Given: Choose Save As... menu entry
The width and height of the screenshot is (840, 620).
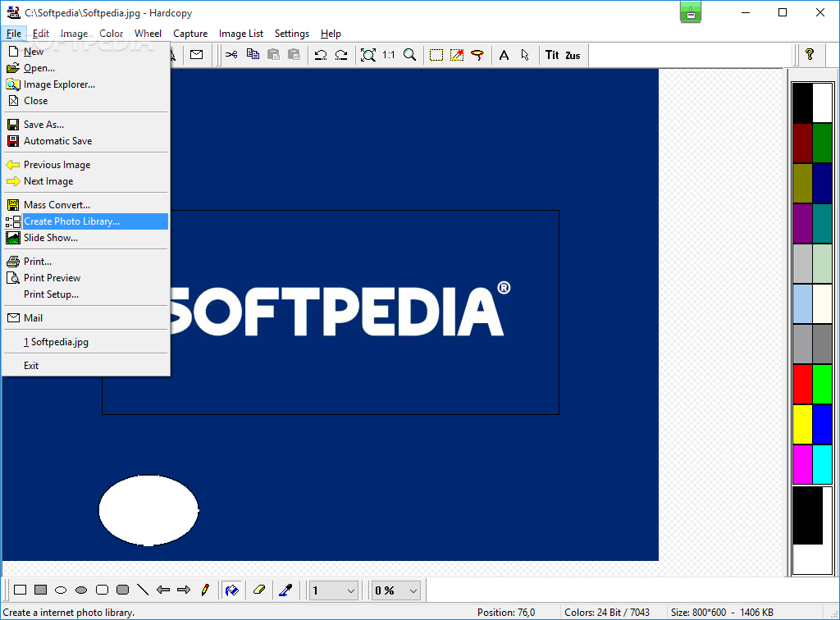Looking at the screenshot, I should [x=86, y=124].
